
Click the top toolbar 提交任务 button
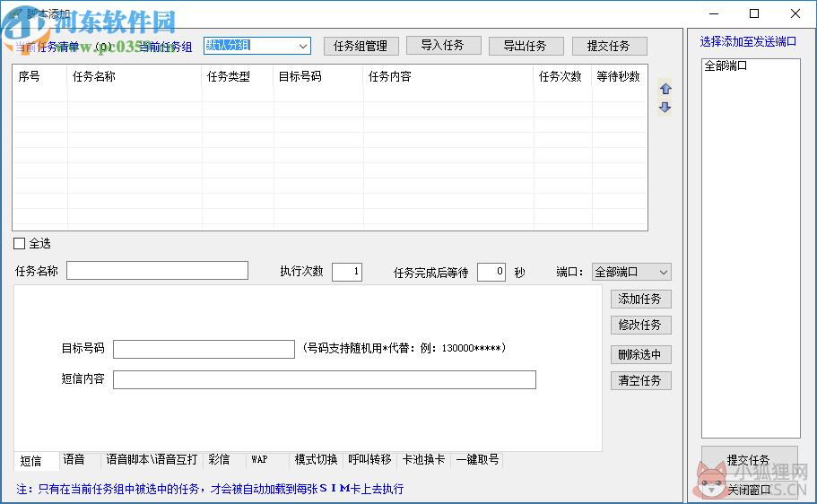coord(609,46)
